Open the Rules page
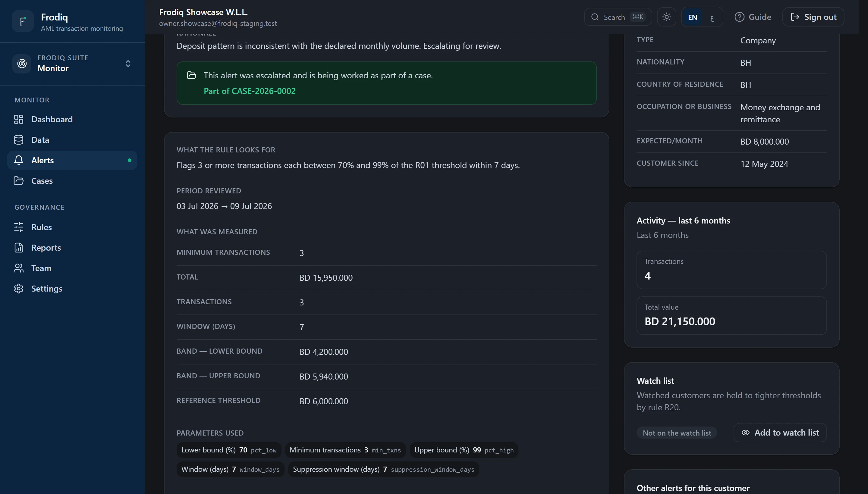868x494 pixels. coord(72,227)
